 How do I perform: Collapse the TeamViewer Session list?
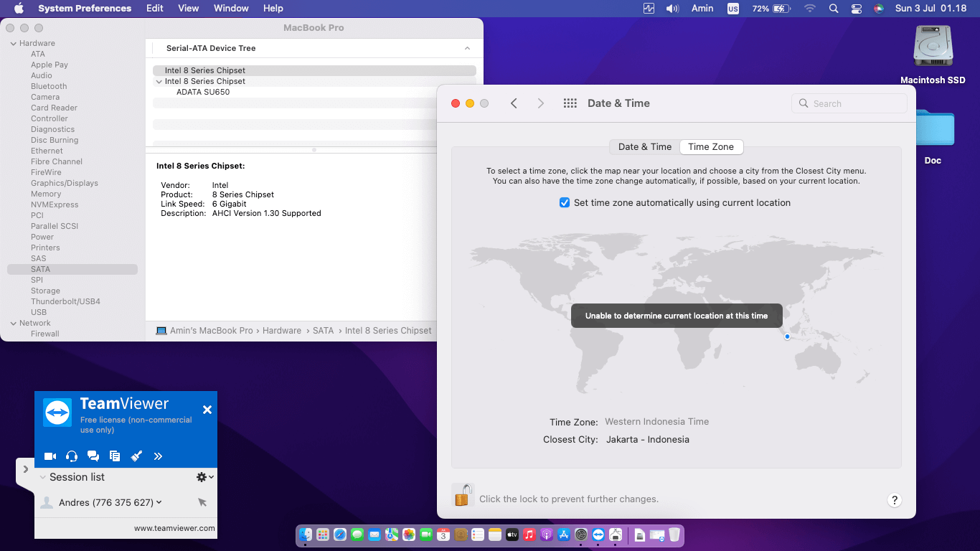click(x=42, y=477)
